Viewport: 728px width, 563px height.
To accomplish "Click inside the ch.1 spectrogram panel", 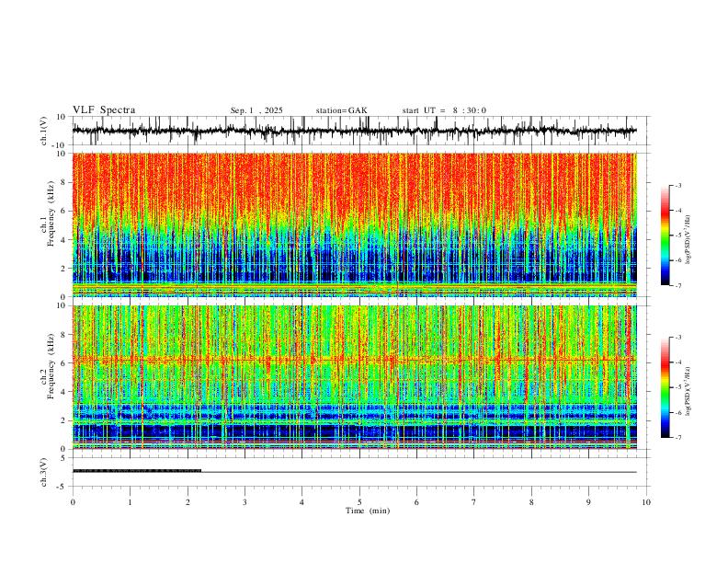I will [354, 224].
